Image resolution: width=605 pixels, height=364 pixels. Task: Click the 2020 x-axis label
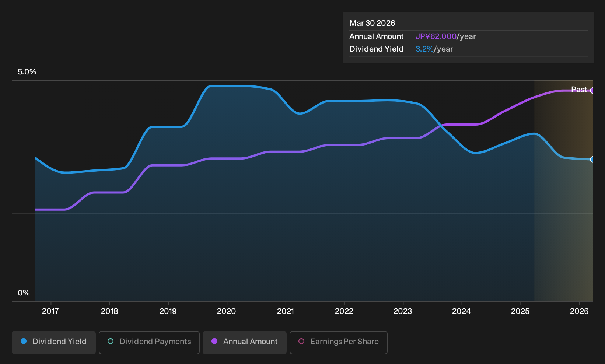[x=227, y=311]
